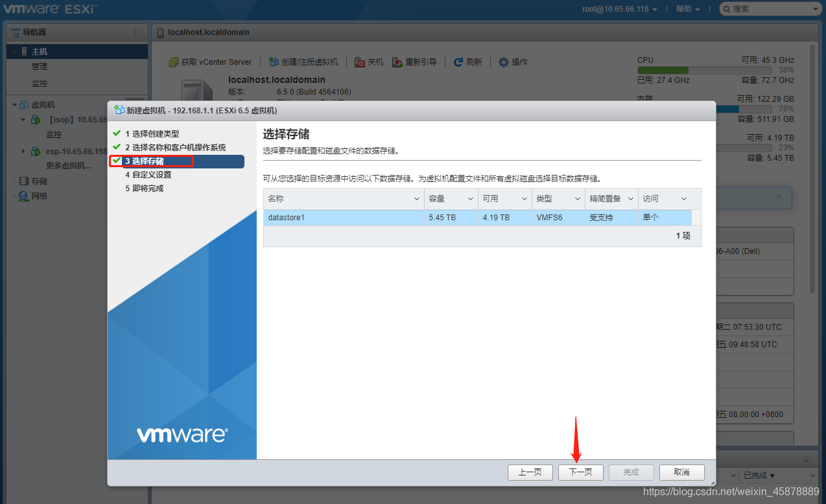Open the 操作 actions gear icon
Image resolution: width=826 pixels, height=504 pixels.
pos(504,62)
